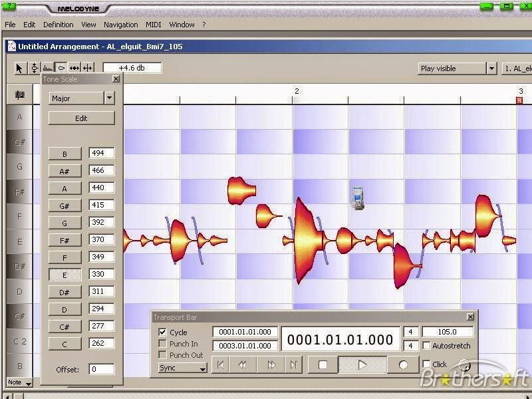
Task: Click the E note button in Tone Scale
Action: click(x=65, y=275)
